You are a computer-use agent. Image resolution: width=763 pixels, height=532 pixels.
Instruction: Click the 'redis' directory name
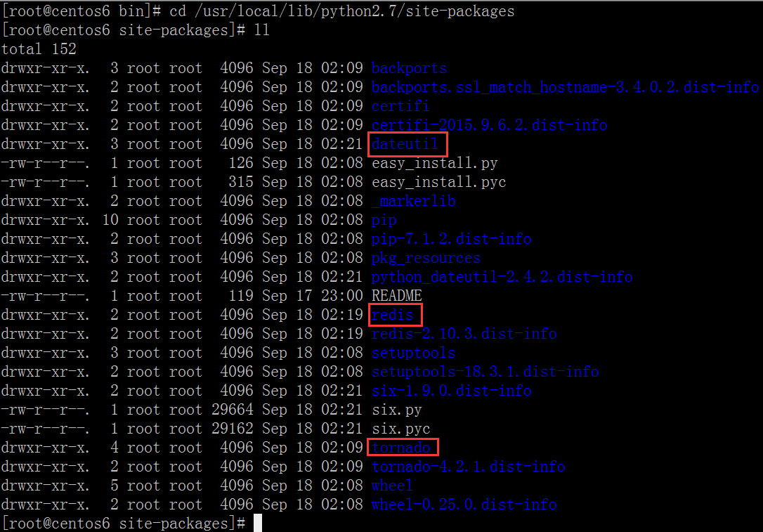392,315
